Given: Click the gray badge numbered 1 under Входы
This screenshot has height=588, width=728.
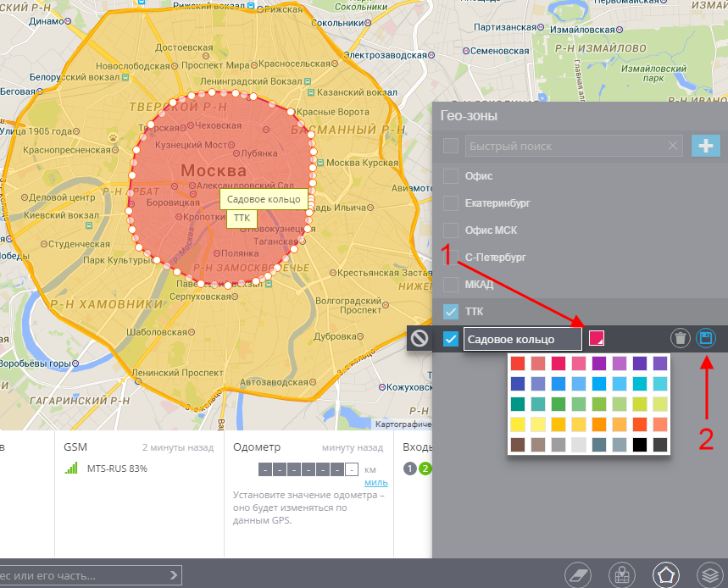Looking at the screenshot, I should (x=409, y=469).
